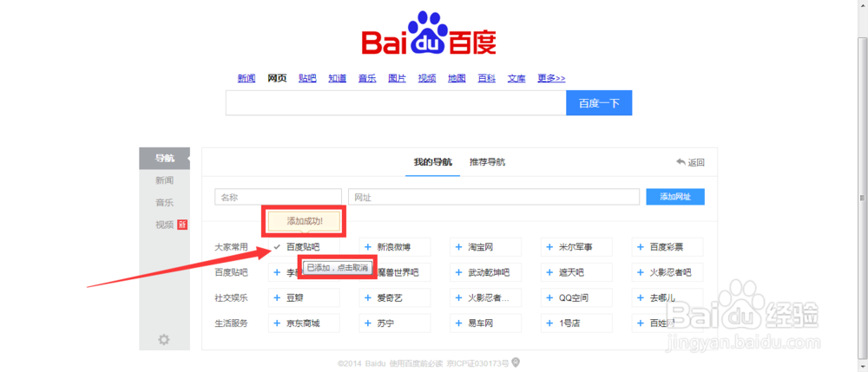Uncheck the added 百度贴吧 checkmark
This screenshot has height=372, width=868.
pos(277,247)
